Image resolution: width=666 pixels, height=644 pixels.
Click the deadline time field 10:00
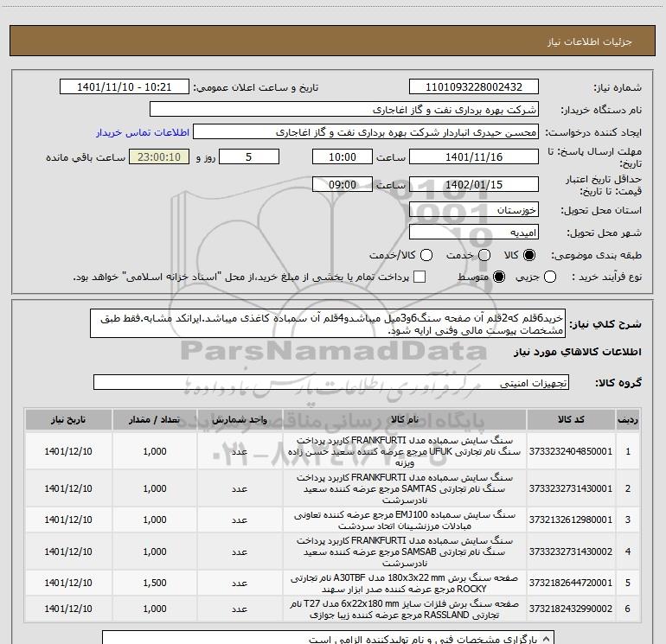(343, 157)
